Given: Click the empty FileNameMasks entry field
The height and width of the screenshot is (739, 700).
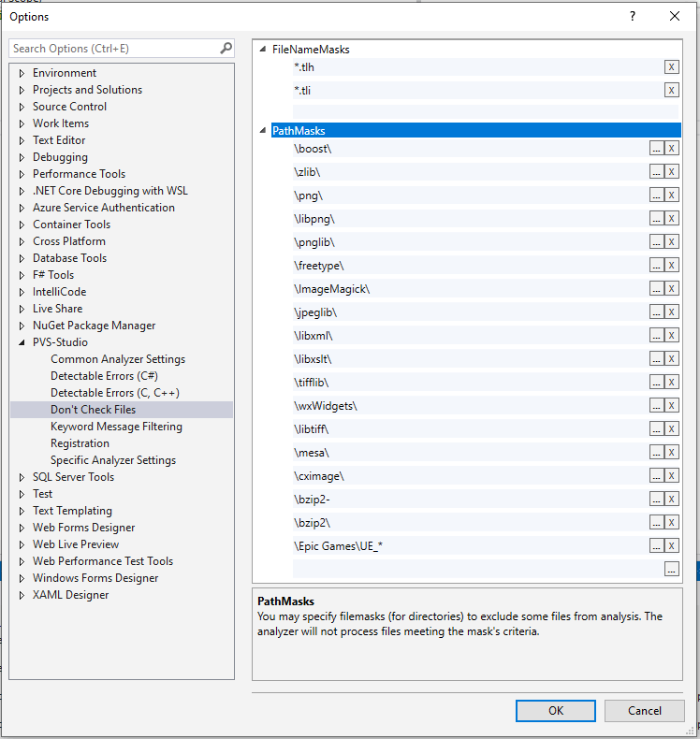Looking at the screenshot, I should point(485,110).
